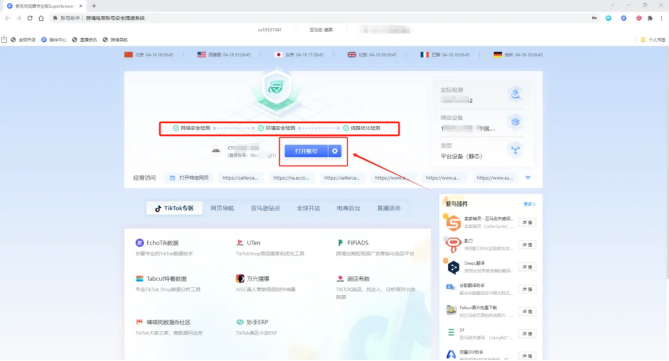
Task: Open the personal bookmarks folder
Action: pyautogui.click(x=653, y=40)
